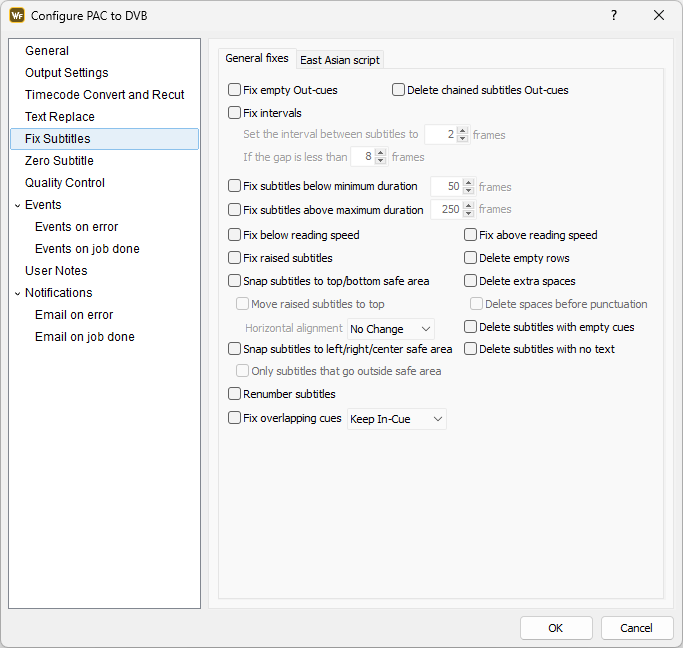Select Timecode Convert and Recut
This screenshot has width=683, height=648.
click(104, 95)
